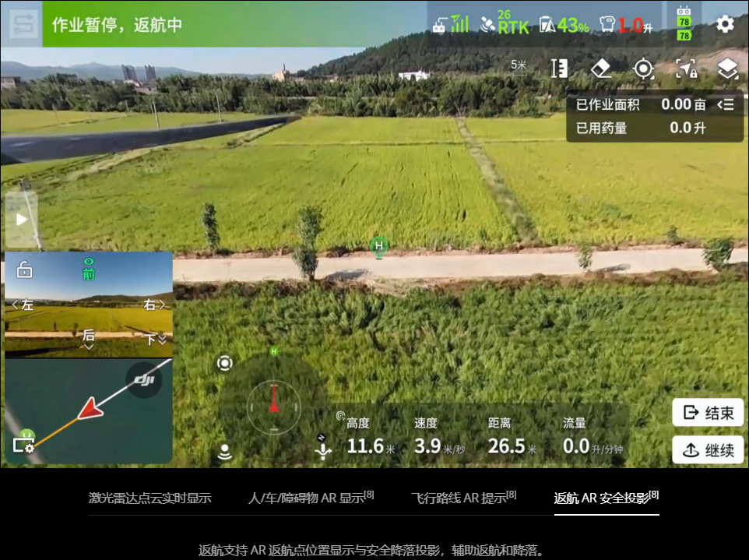Open the settings gear icon

point(725,24)
